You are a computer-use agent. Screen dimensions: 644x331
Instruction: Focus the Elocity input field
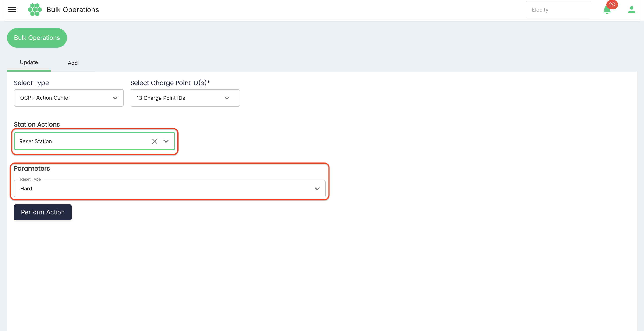558,10
